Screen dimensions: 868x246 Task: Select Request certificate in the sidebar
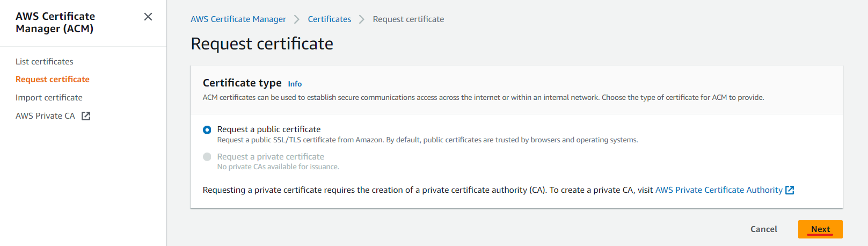53,79
